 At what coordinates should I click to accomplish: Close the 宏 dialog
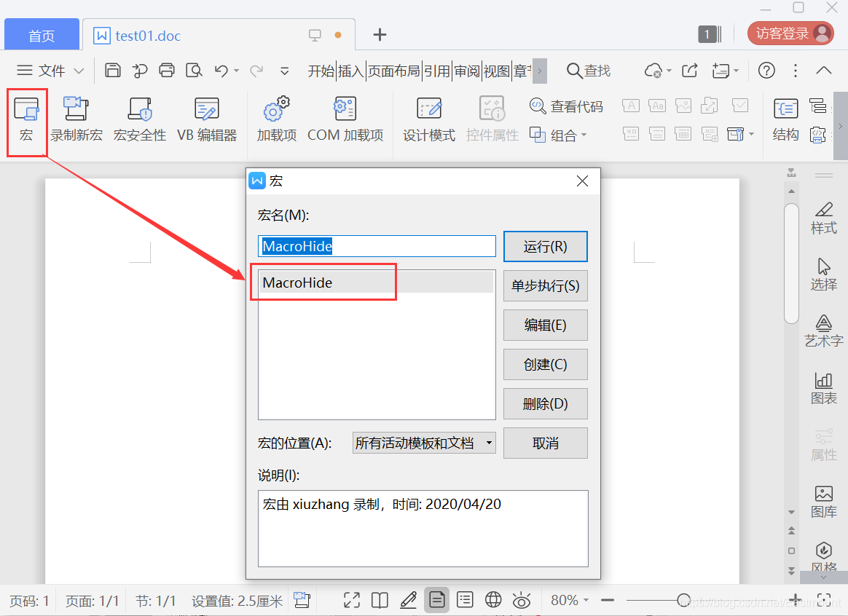(x=583, y=181)
